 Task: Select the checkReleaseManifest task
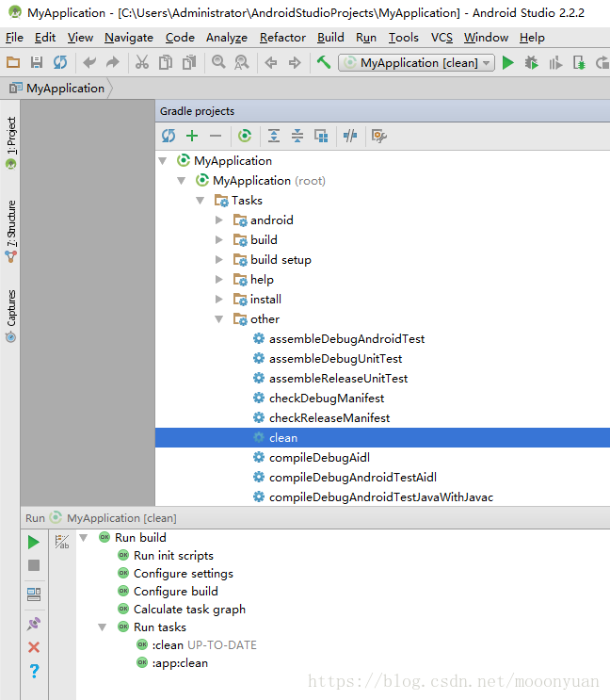pyautogui.click(x=329, y=418)
